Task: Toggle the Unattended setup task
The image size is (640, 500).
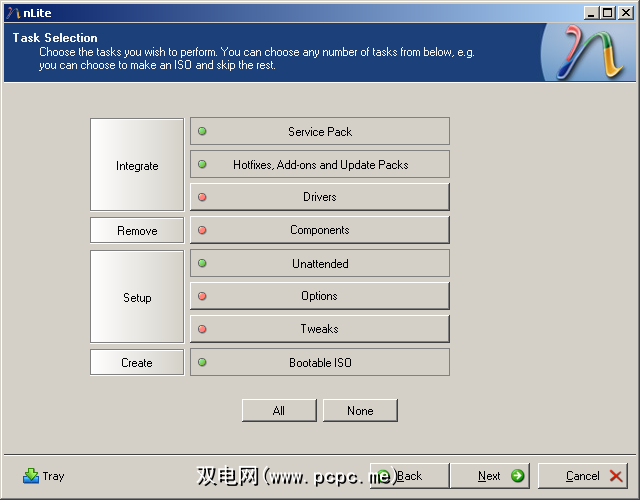Action: pyautogui.click(x=320, y=263)
